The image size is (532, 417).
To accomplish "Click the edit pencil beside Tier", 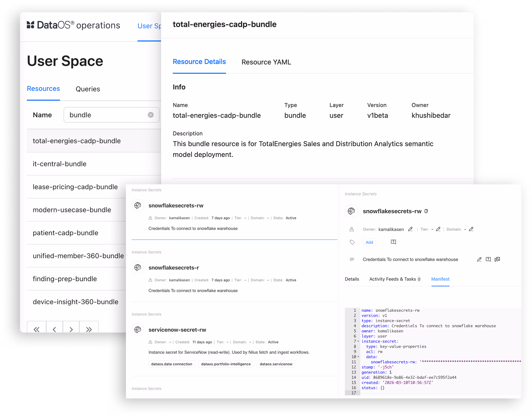I will [x=438, y=229].
